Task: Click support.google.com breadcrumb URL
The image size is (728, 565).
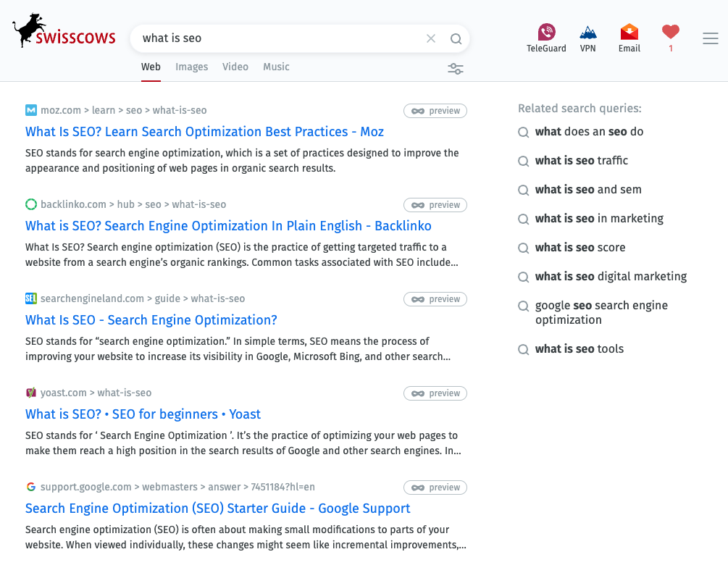Action: 177,487
